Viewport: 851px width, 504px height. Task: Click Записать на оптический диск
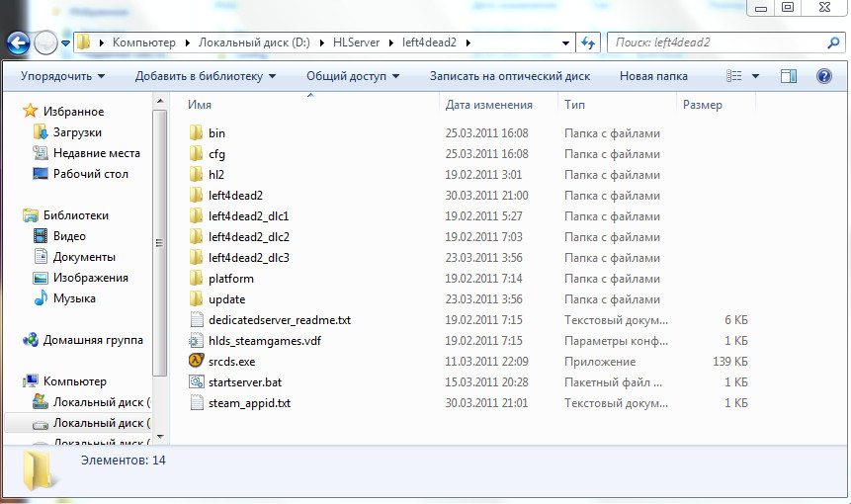click(510, 76)
